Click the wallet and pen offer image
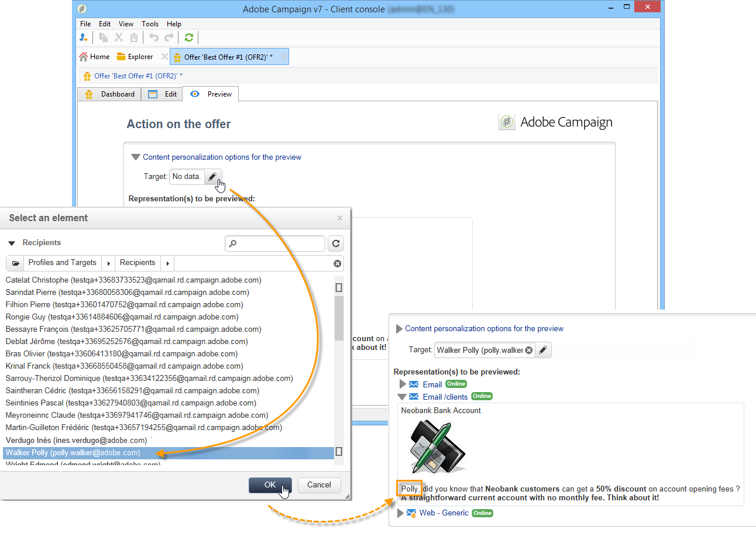This screenshot has width=756, height=536. click(438, 448)
